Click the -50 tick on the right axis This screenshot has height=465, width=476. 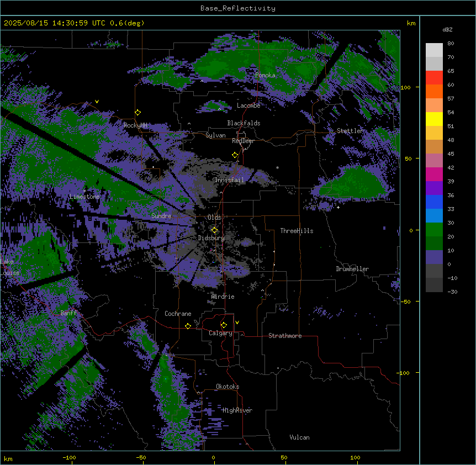tap(405, 302)
